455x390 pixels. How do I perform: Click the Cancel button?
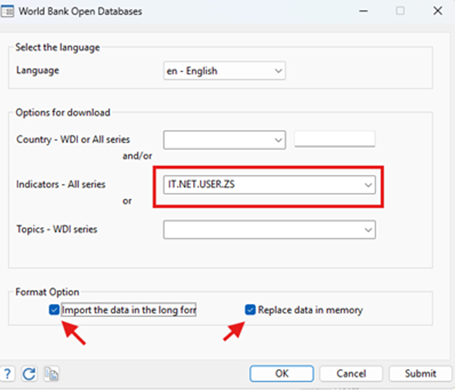(351, 374)
